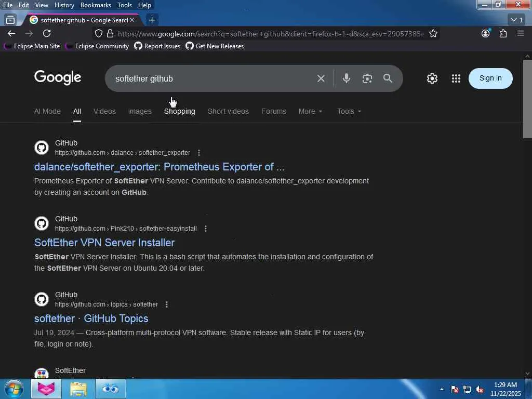Click the vertical page scrollbar thumb
532x399 pixels.
pos(527,99)
